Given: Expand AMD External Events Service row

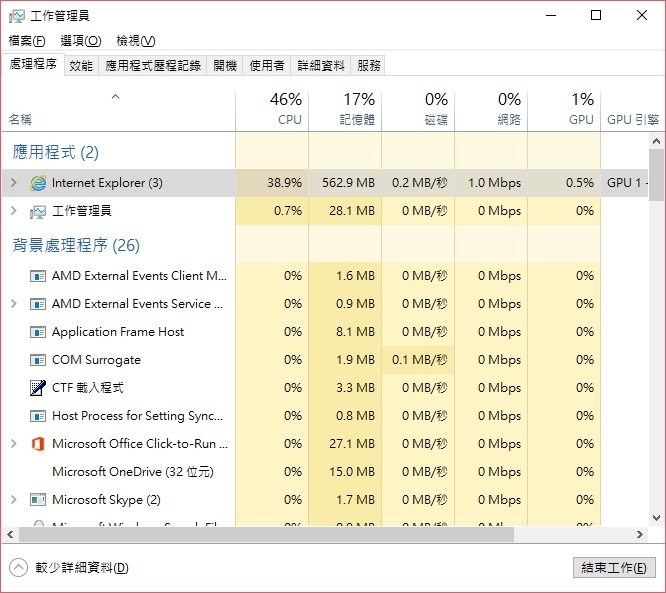Looking at the screenshot, I should (x=14, y=304).
